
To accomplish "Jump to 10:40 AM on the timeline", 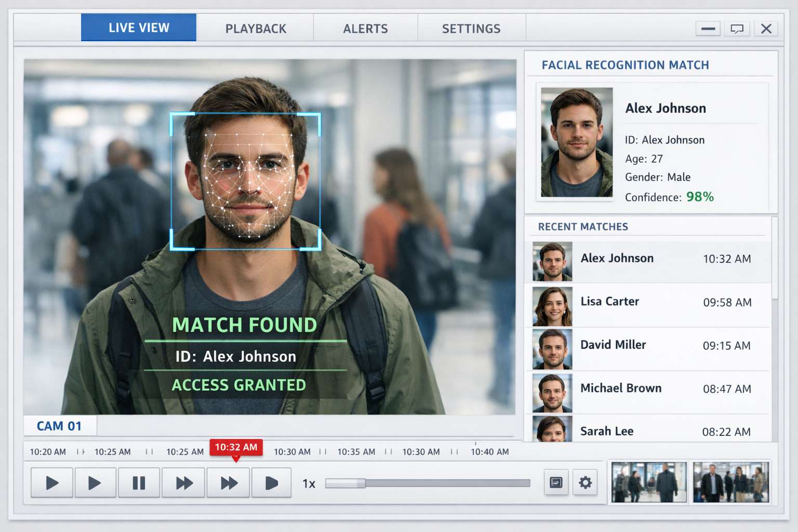I will tap(489, 451).
